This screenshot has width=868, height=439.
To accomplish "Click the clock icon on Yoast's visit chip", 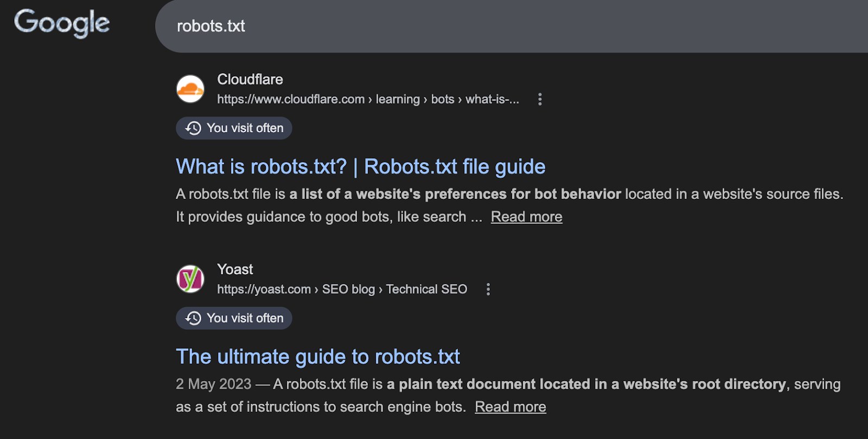I will (193, 318).
